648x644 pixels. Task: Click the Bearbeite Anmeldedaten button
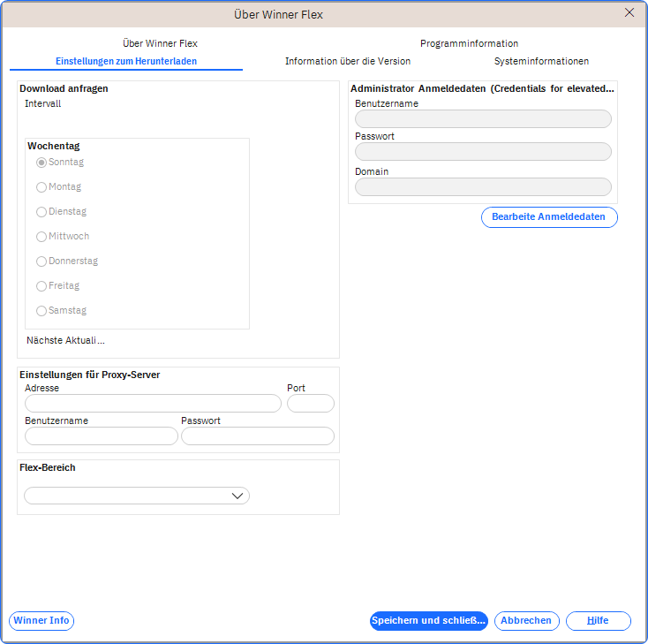549,217
